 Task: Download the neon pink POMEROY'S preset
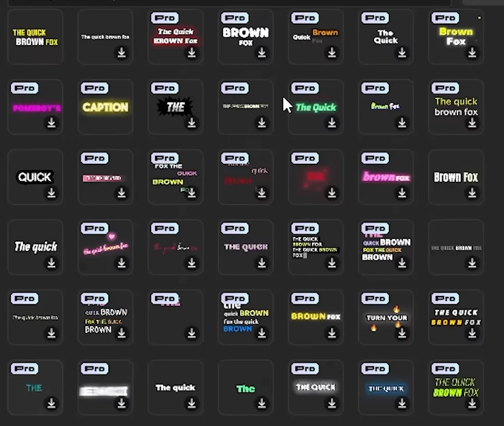pos(51,123)
